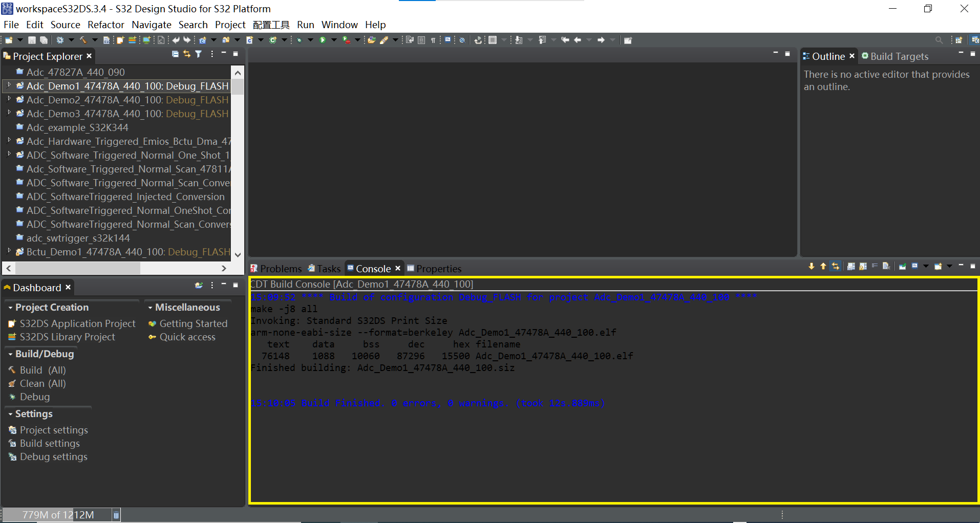Expand Bctu_Demo1_47478A_440_100 project tree
980x523 pixels.
[x=9, y=251]
